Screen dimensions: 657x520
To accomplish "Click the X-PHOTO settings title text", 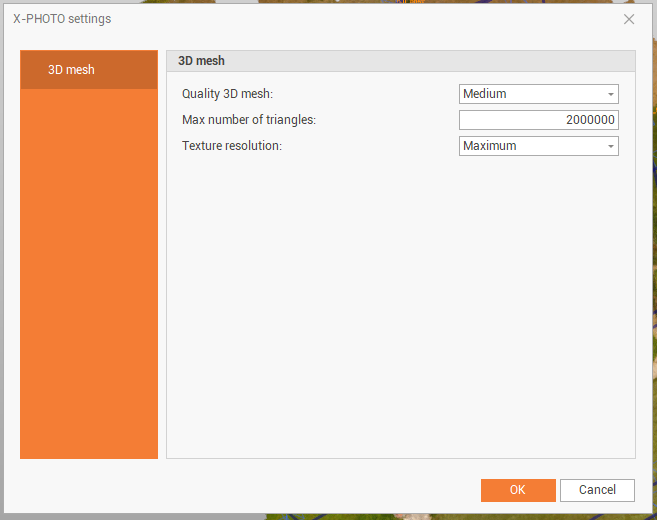I will pos(62,19).
